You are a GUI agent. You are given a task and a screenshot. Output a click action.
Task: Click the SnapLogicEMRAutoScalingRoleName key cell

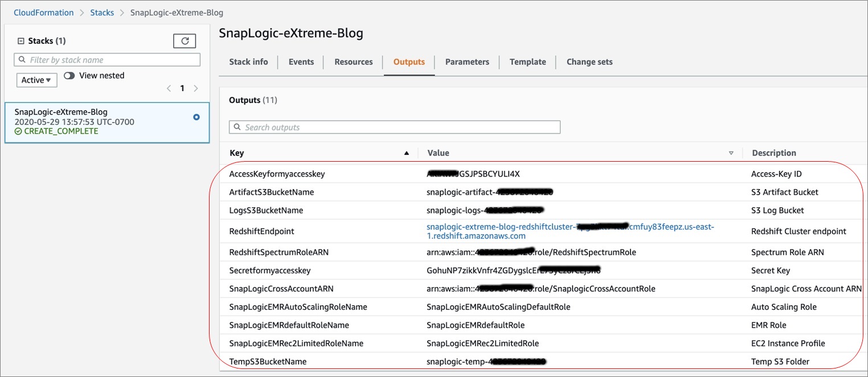click(298, 307)
